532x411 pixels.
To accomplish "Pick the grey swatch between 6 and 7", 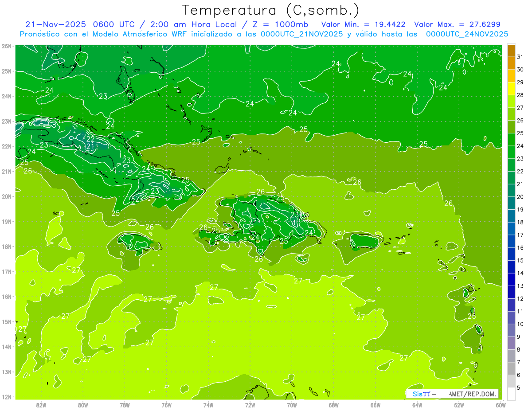I will [x=511, y=368].
